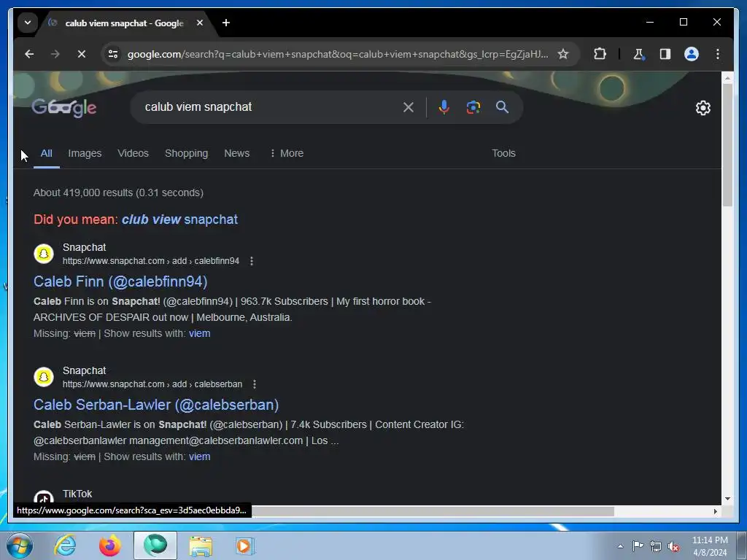The image size is (747, 560).
Task: Click the muted volume tray icon
Action: pyautogui.click(x=673, y=546)
